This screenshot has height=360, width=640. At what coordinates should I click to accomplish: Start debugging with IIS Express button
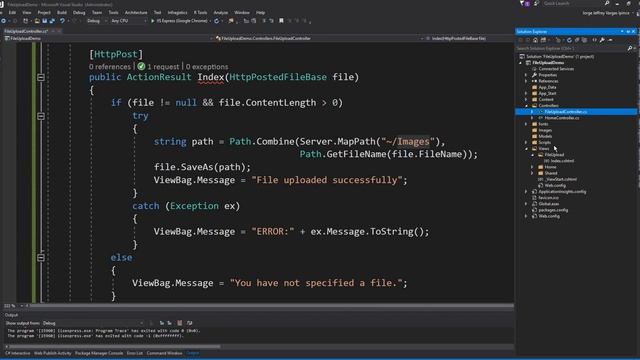click(179, 20)
